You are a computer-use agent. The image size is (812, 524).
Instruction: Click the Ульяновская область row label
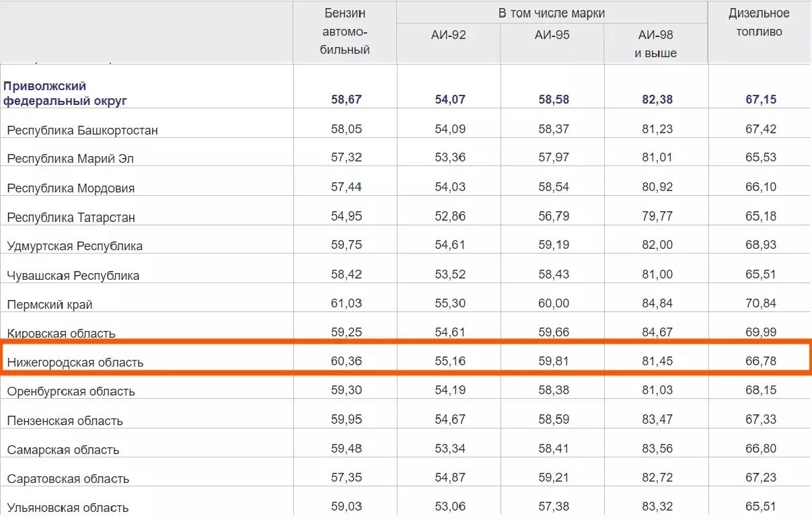point(67,507)
